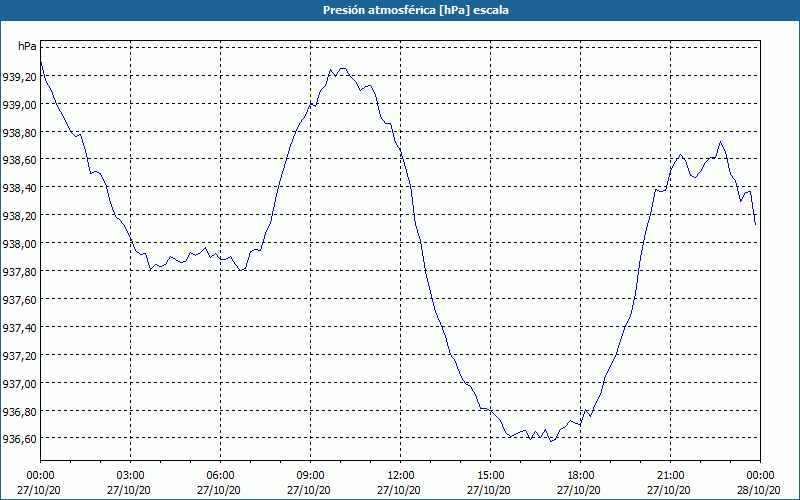The width and height of the screenshot is (800, 500).
Task: Select the 937,80 y-axis value
Action: 19,272
